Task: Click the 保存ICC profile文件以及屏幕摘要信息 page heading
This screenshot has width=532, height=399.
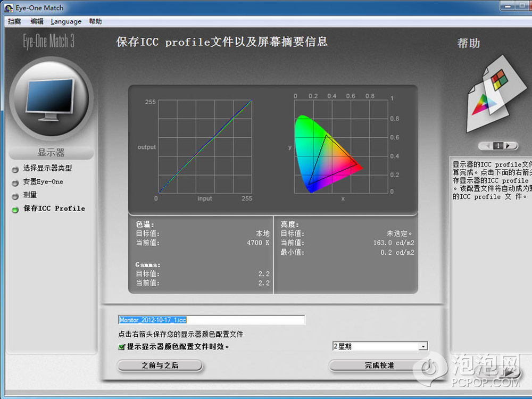Action: coord(222,41)
